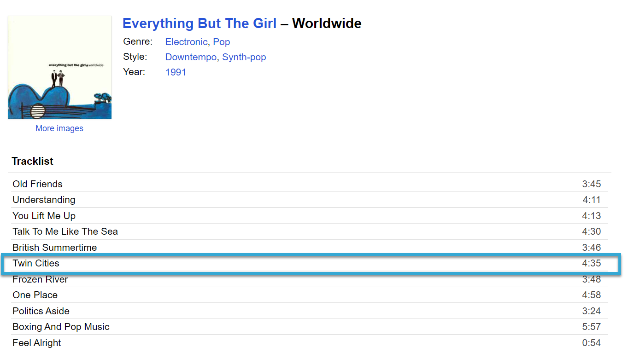The width and height of the screenshot is (628, 364).
Task: Select the Old Friends track row
Action: click(37, 184)
